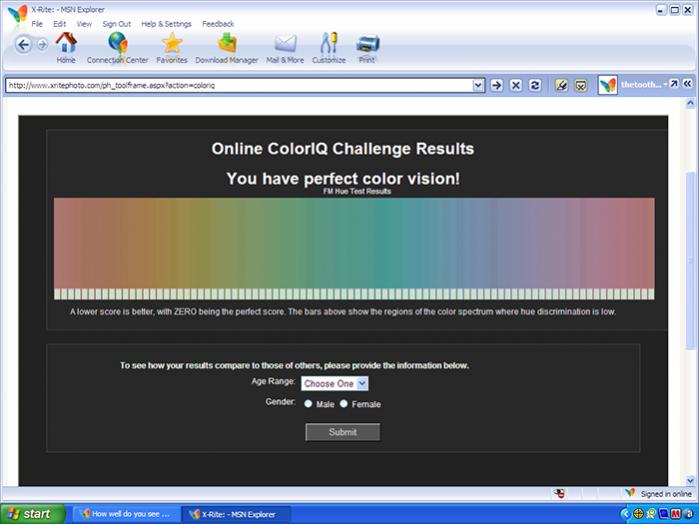Open the Home page icon
The width and height of the screenshot is (699, 524).
[x=66, y=48]
